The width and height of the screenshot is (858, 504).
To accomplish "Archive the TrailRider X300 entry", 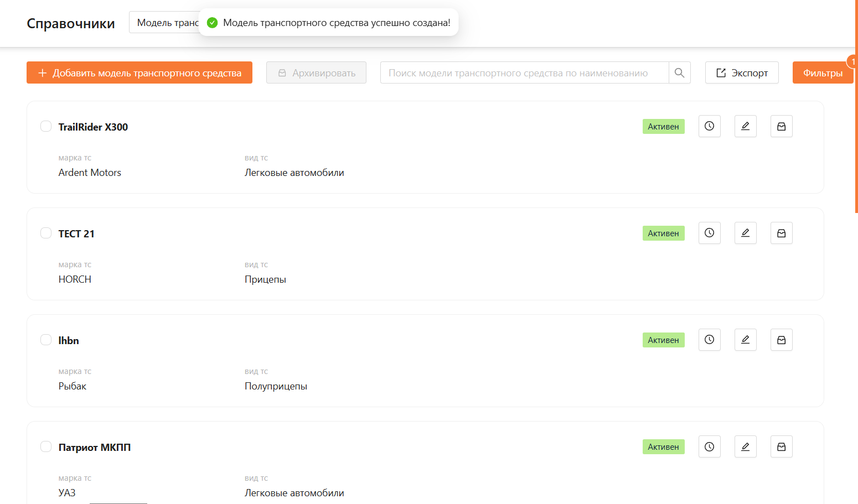I will tap(781, 126).
